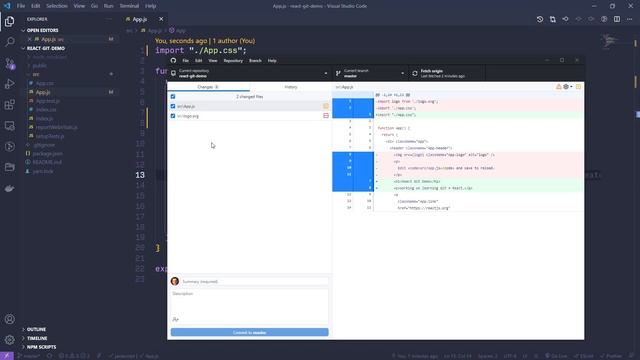The width and height of the screenshot is (640, 360).
Task: Open the Explorer view in VS Code
Action: [x=9, y=21]
